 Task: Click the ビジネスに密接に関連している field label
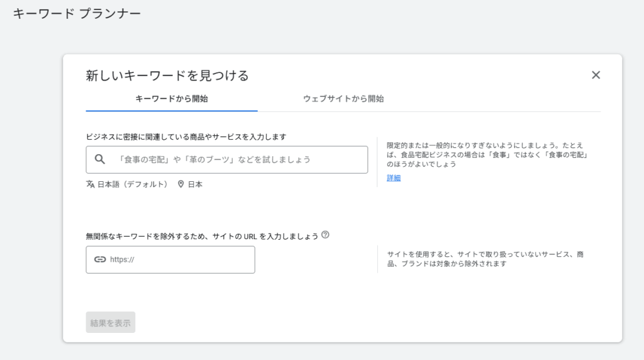pyautogui.click(x=186, y=137)
